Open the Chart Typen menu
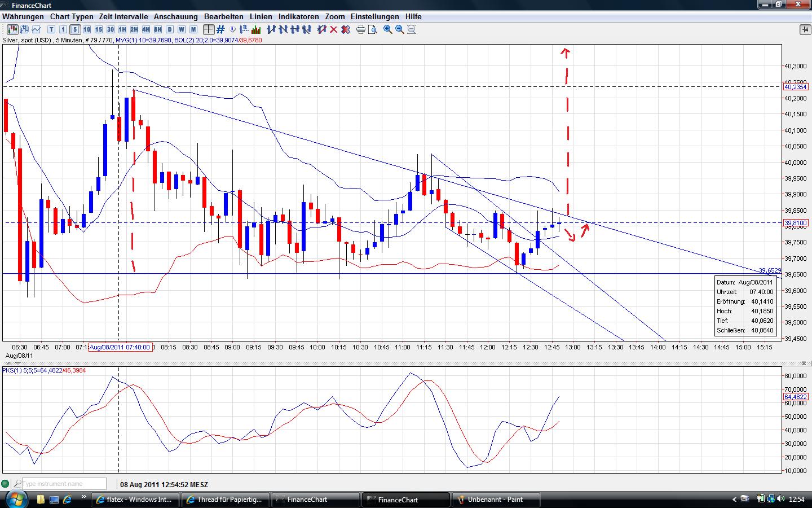Viewport: 812px width, 508px height. [x=72, y=16]
